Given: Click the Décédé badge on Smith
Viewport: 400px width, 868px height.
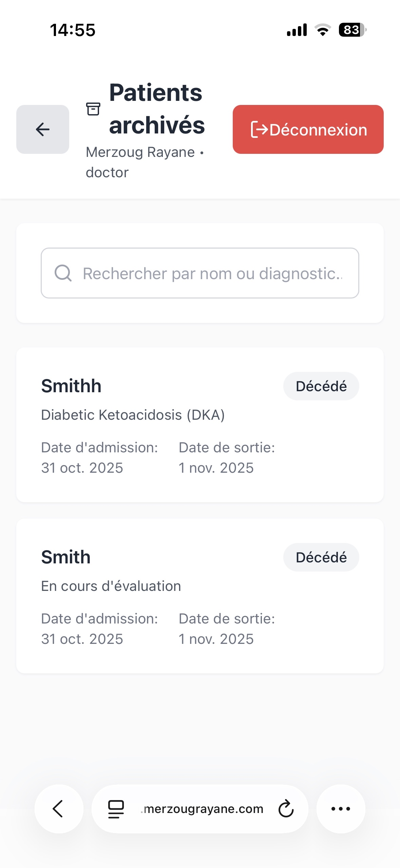Looking at the screenshot, I should 321,558.
